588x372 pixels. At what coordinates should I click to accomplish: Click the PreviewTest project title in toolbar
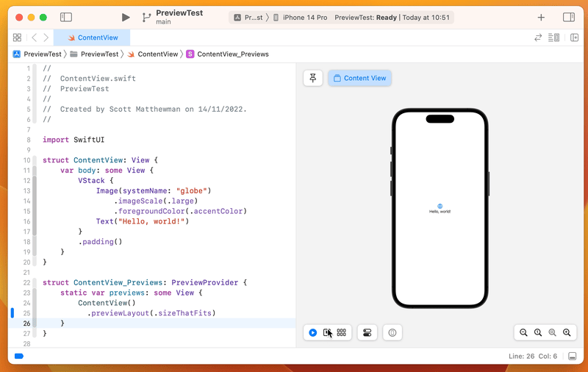[x=179, y=12]
